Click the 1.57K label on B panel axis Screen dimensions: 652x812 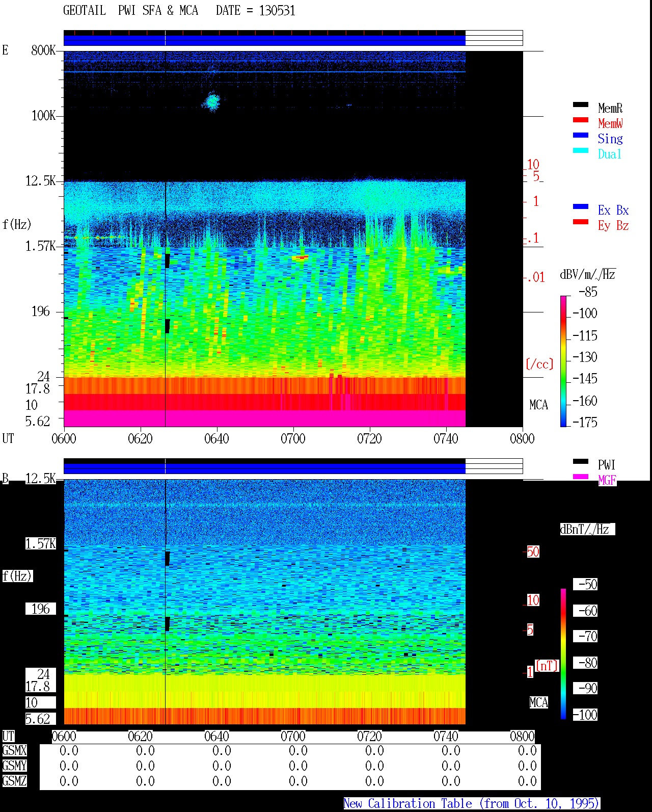(40, 544)
